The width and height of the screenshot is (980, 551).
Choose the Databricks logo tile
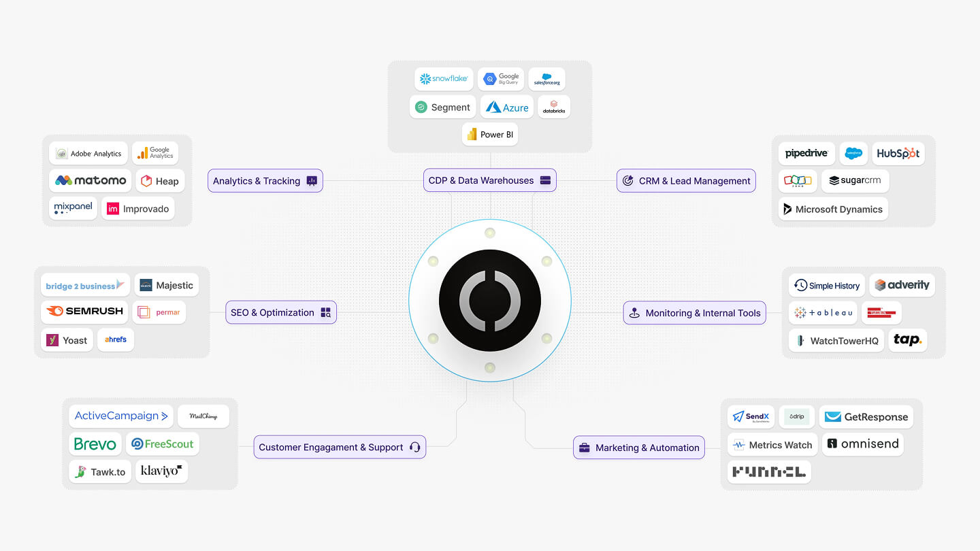pyautogui.click(x=554, y=107)
